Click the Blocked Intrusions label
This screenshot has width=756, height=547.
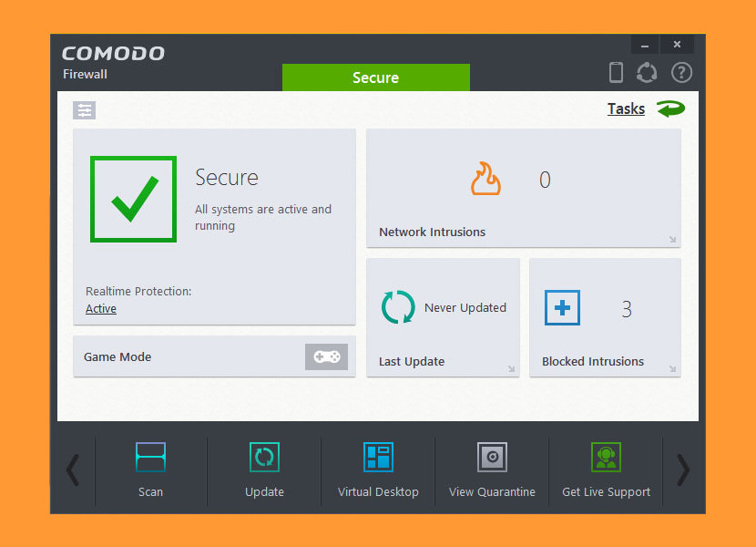(x=593, y=361)
